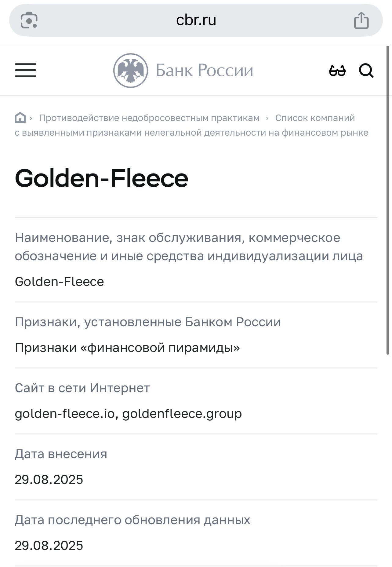
Task: Click the cbr.ru address bar field
Action: pyautogui.click(x=196, y=20)
